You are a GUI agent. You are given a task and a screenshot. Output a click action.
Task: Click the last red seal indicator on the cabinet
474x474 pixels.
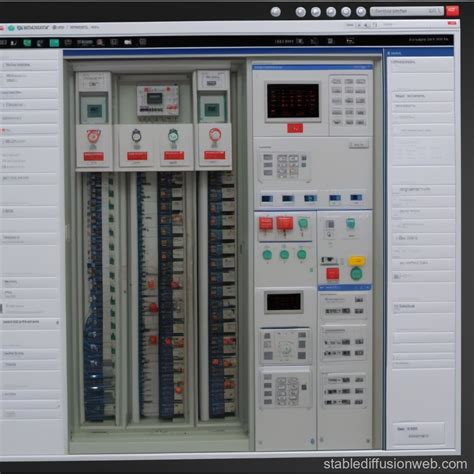(x=215, y=135)
